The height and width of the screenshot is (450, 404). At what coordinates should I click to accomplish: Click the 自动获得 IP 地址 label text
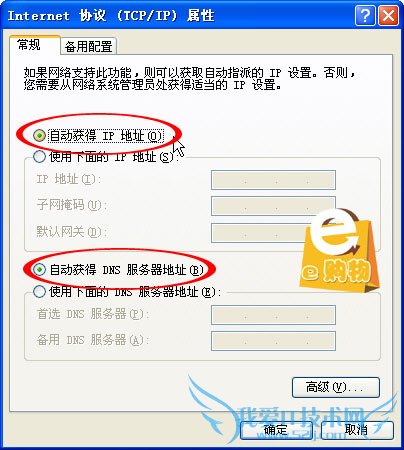[x=106, y=136]
